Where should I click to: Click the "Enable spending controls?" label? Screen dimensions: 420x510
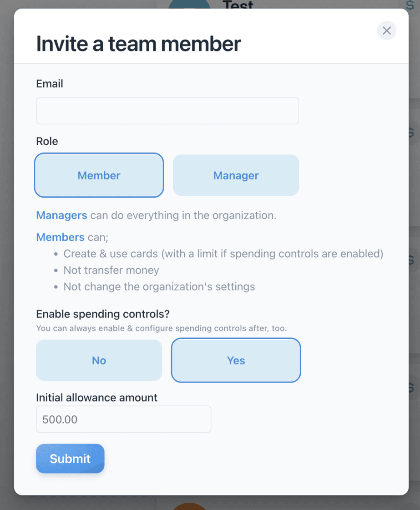102,314
